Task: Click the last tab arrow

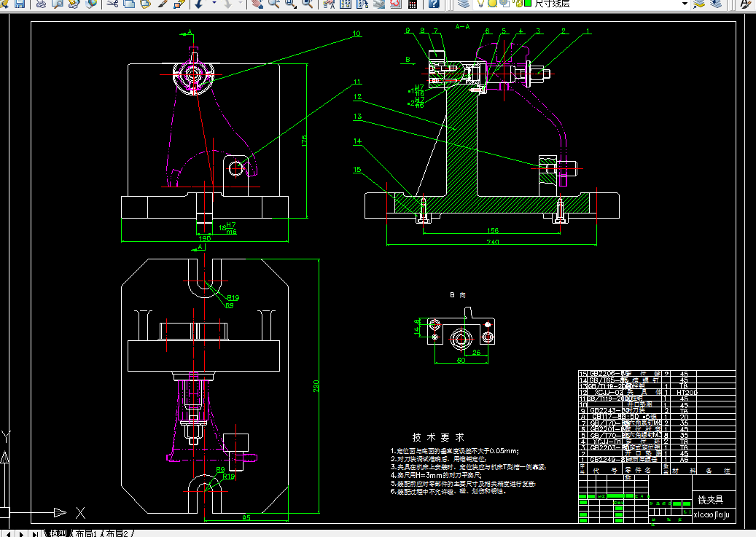Action: (x=35, y=533)
